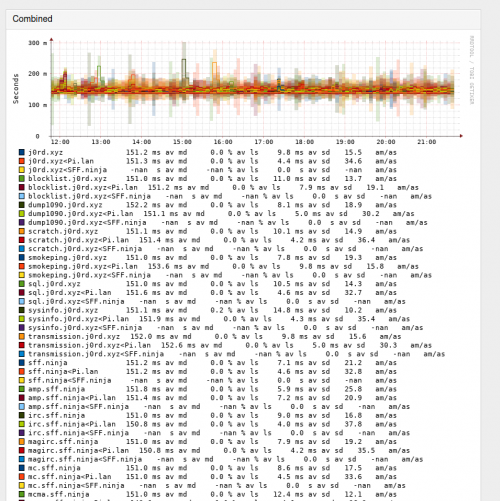
Task: Click the 300 m y-axis label
Action: 37,43
